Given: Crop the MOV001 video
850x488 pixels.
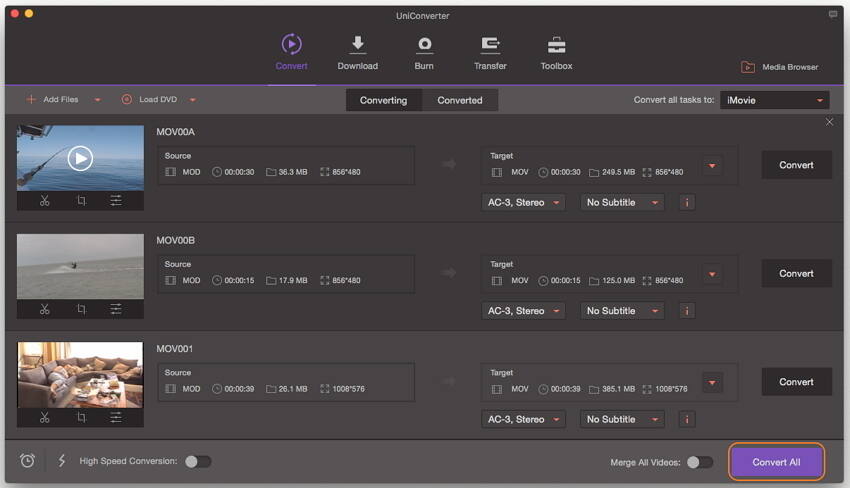Looking at the screenshot, I should coord(81,418).
